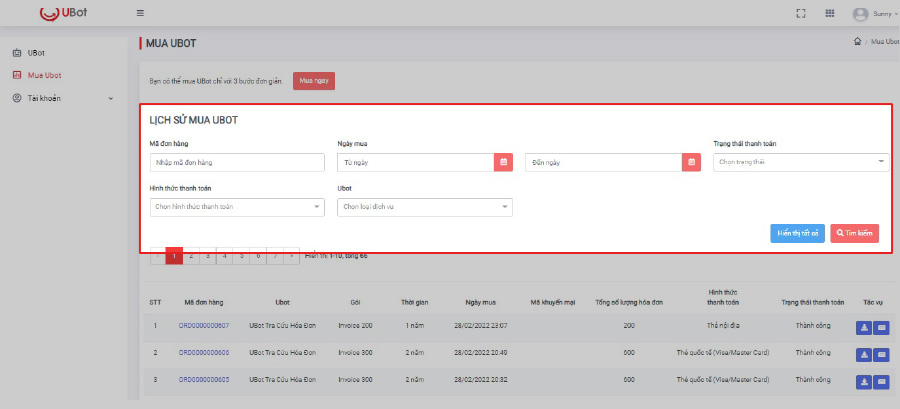Open the Đến ngày calendar picker icon
Screen dimensions: 900x409
pyautogui.click(x=692, y=162)
